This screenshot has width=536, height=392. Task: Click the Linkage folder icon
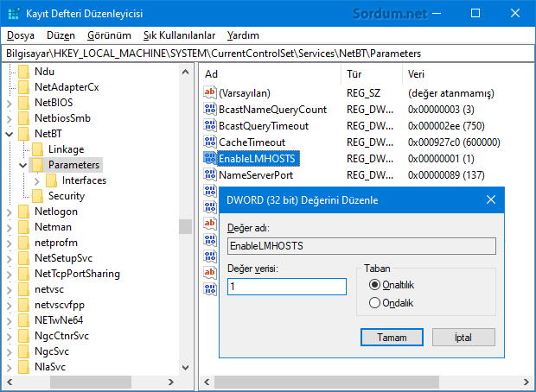click(x=37, y=149)
